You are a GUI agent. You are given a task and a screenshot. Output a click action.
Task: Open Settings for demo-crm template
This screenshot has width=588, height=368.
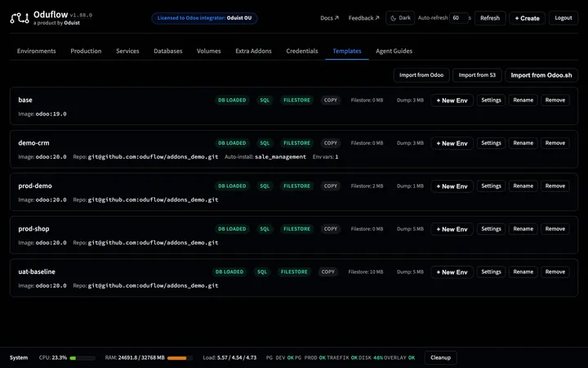pos(491,143)
